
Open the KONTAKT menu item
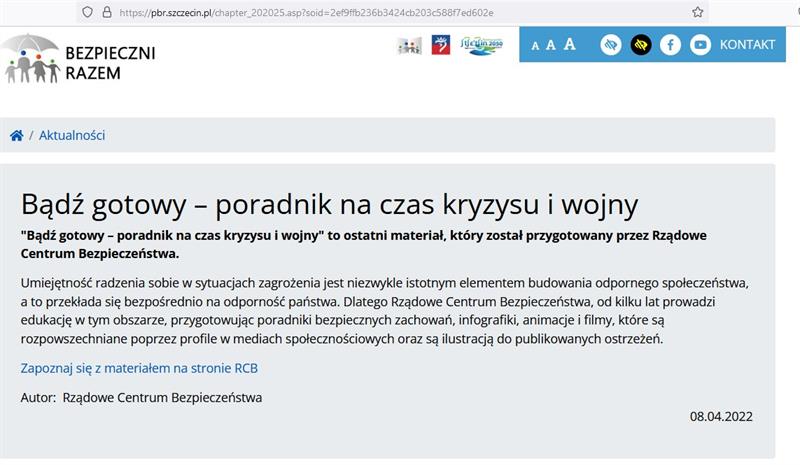tap(747, 45)
